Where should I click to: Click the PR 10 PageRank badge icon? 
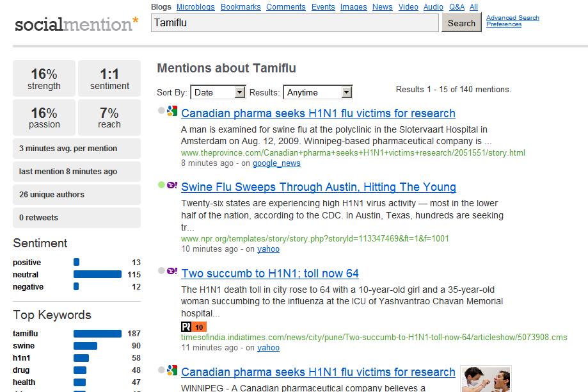(193, 327)
